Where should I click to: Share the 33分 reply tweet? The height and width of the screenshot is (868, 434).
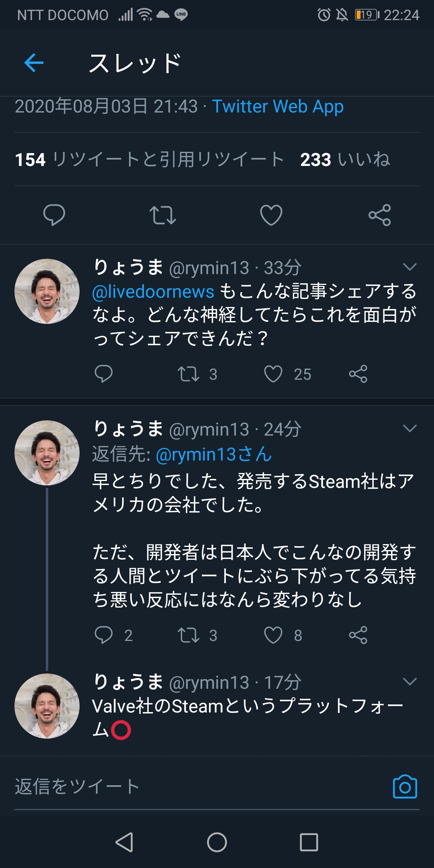(x=358, y=374)
